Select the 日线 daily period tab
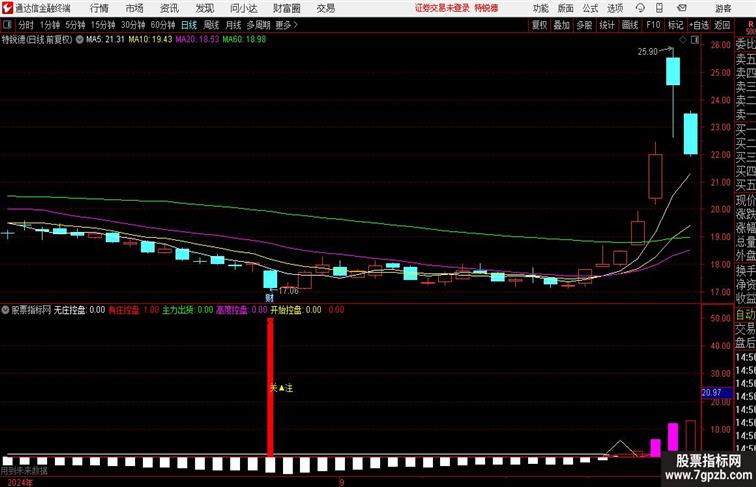This screenshot has height=487, width=756. point(189,25)
